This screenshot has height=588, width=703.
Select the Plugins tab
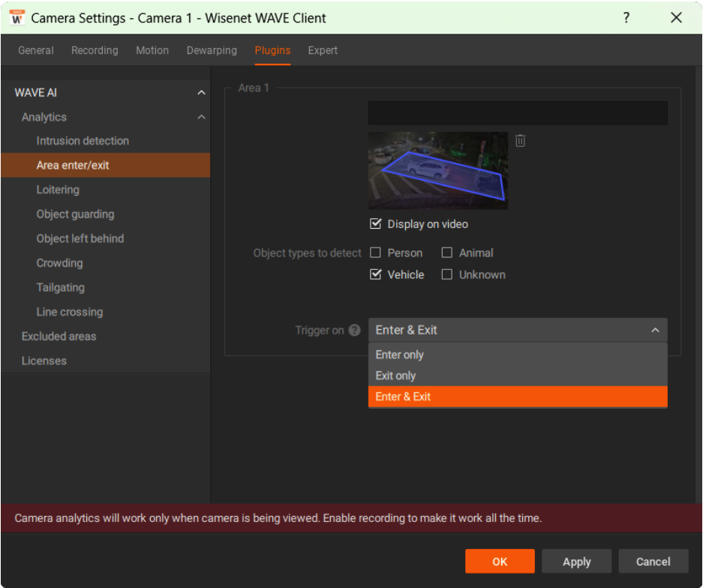pyautogui.click(x=272, y=50)
